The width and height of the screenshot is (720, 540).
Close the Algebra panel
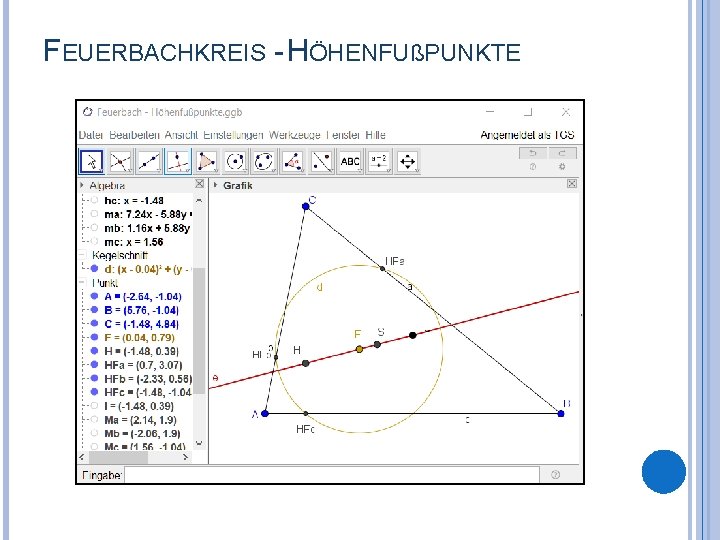[199, 184]
